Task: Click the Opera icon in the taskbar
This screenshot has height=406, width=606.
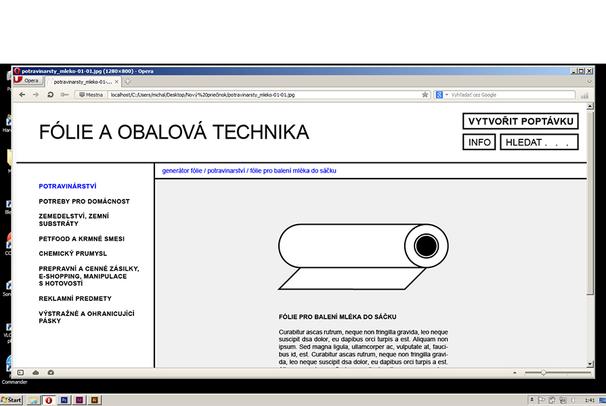Action: click(49, 399)
